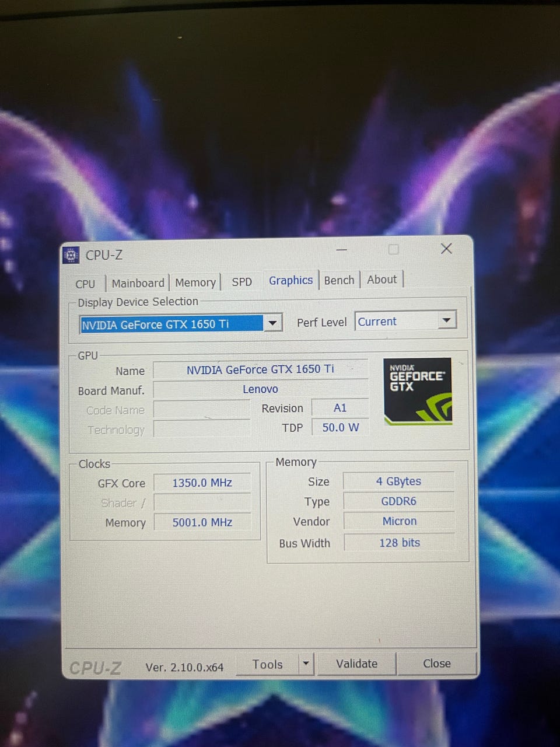Click the Perf Level label
This screenshot has height=747, width=560.
click(321, 322)
